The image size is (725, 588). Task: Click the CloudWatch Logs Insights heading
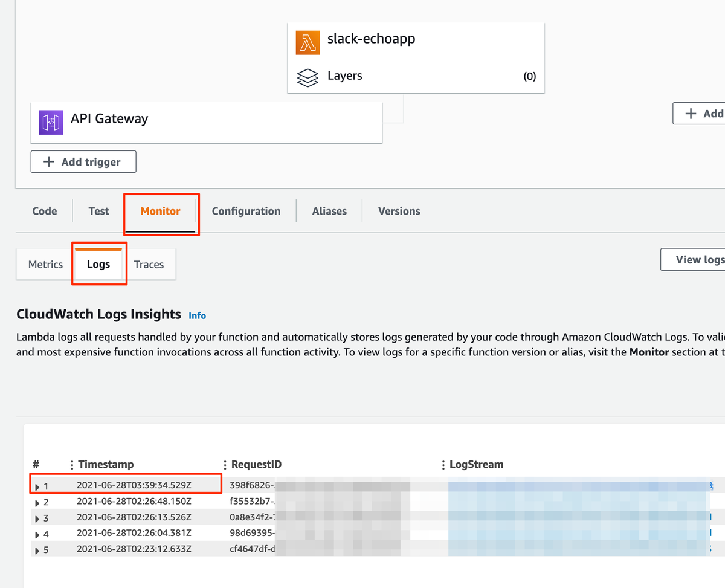point(98,314)
